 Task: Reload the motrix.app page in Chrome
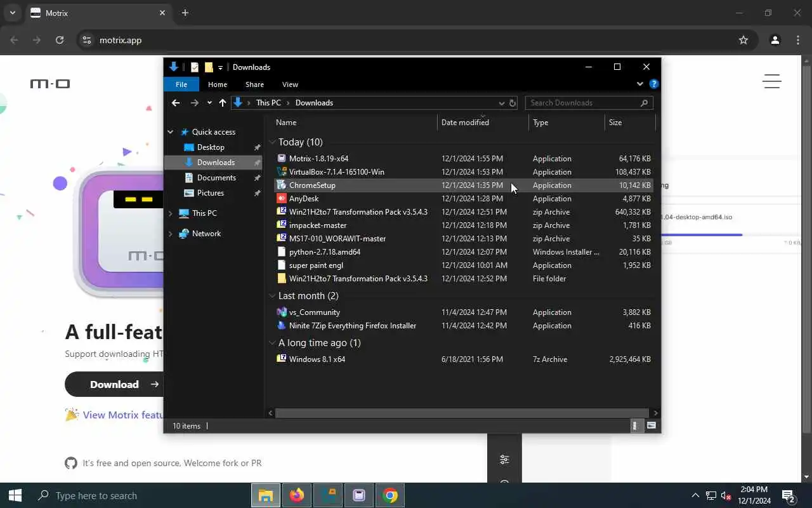(x=60, y=40)
